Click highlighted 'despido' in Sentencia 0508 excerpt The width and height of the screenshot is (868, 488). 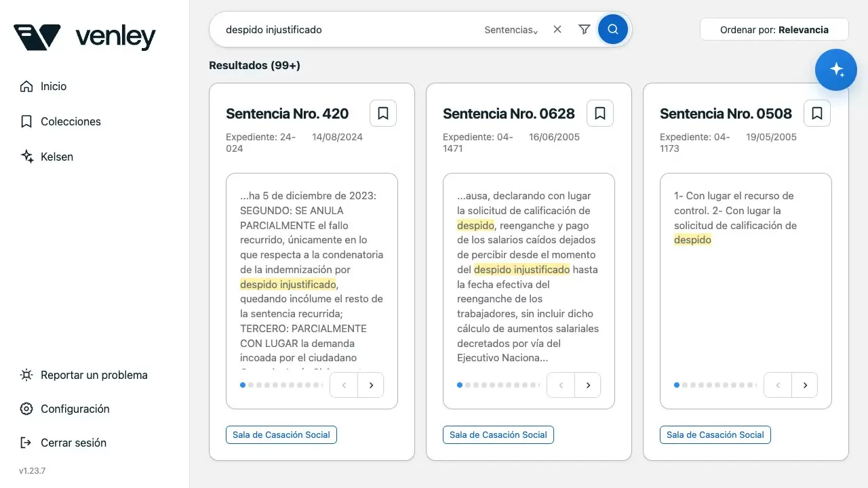(692, 240)
